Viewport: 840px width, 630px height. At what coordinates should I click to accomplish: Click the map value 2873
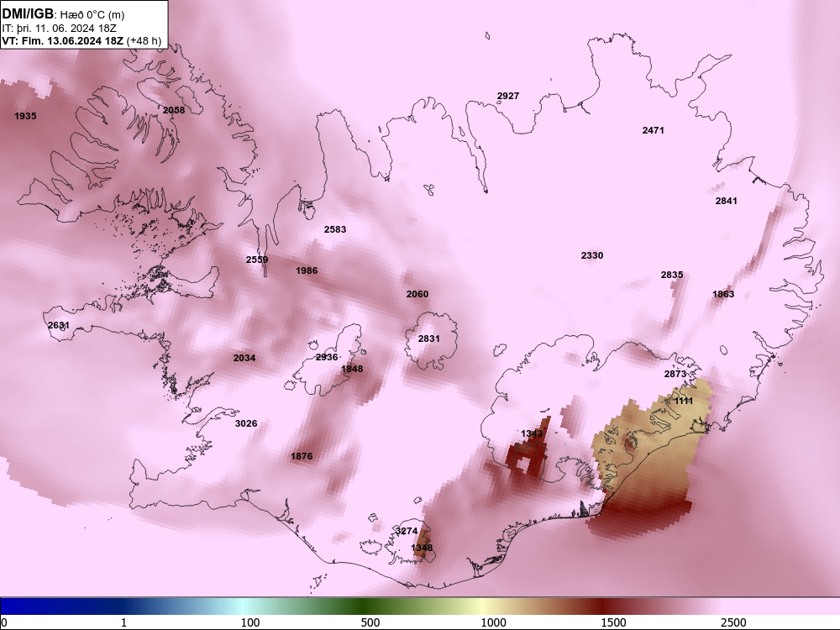tap(675, 374)
